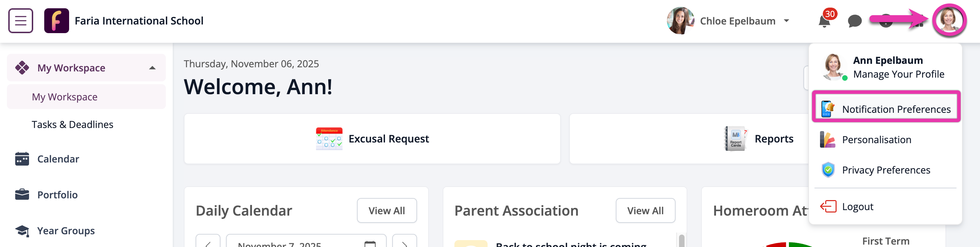The image size is (980, 247).
Task: Collapse the My Workspace sidebar section
Action: [152, 68]
